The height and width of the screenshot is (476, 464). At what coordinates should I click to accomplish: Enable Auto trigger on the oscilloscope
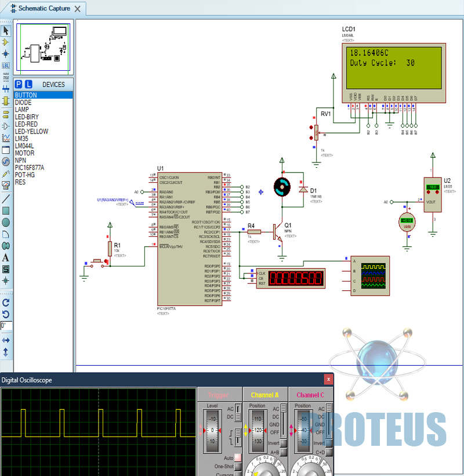pyautogui.click(x=238, y=458)
